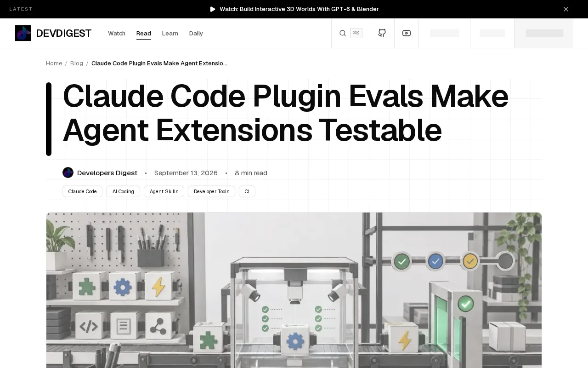The height and width of the screenshot is (368, 588).
Task: Click the September 13, 2026 date
Action: tap(186, 173)
